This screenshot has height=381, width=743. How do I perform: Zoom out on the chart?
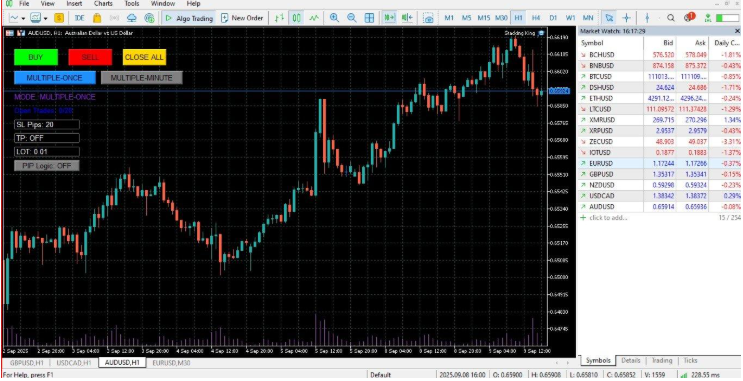(352, 18)
